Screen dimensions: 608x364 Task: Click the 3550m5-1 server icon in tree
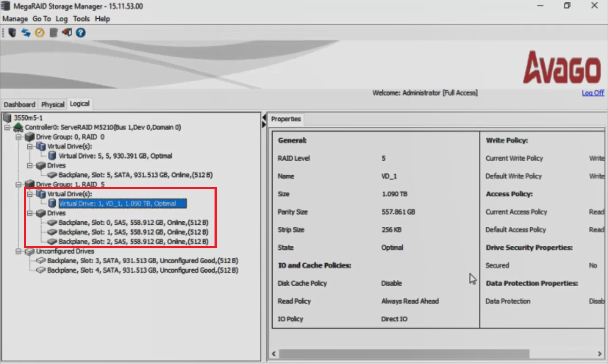(x=7, y=118)
